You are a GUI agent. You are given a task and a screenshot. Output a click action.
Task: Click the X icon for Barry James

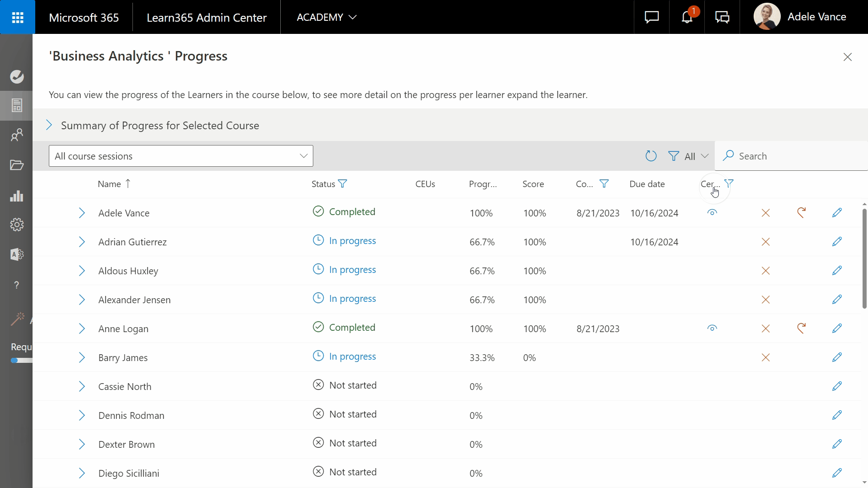tap(765, 357)
